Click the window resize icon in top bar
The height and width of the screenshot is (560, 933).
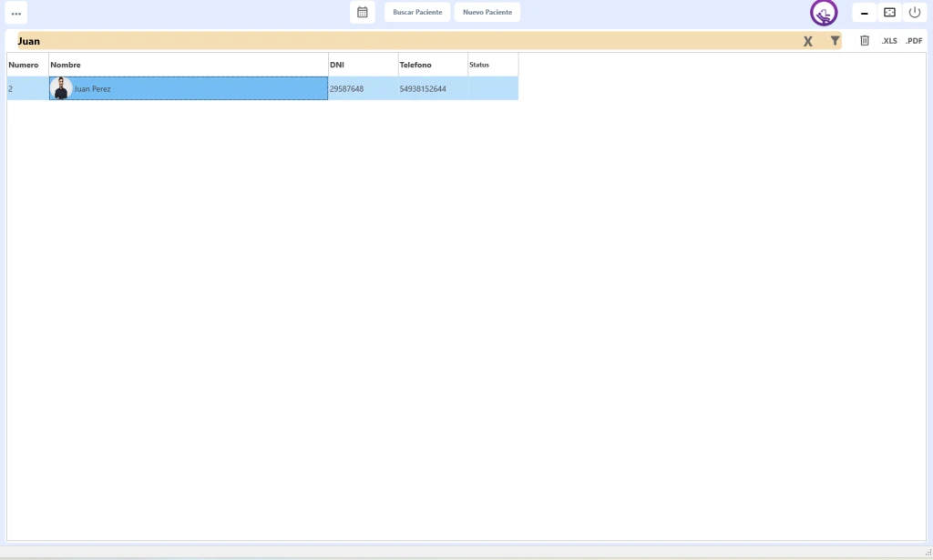[889, 13]
